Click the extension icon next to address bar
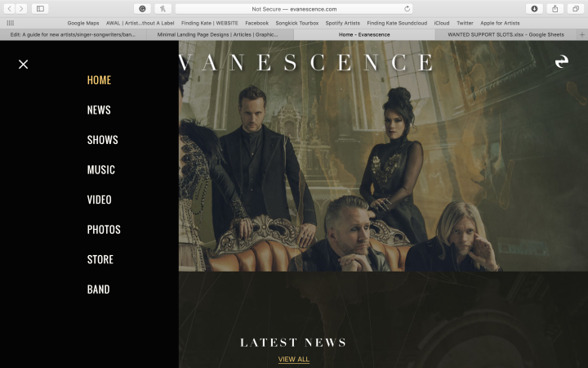 click(x=163, y=9)
